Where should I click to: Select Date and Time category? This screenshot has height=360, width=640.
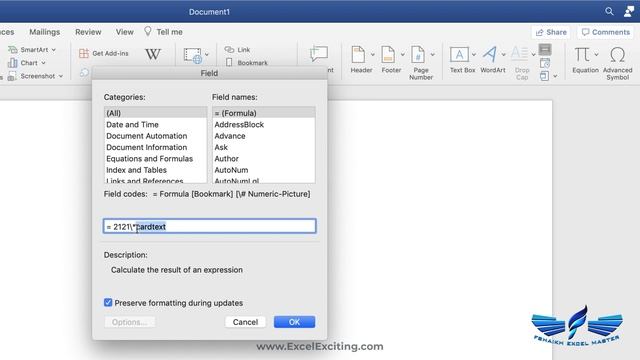point(156,124)
